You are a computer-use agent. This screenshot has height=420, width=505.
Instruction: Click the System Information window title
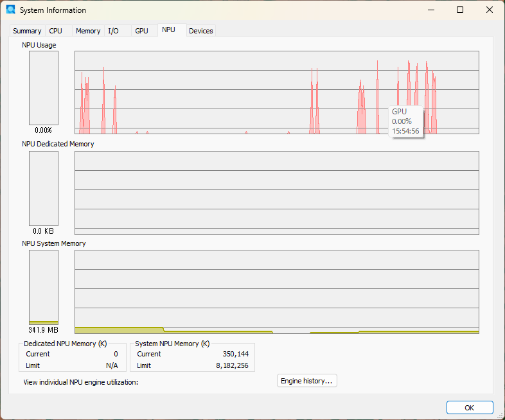[x=53, y=10]
